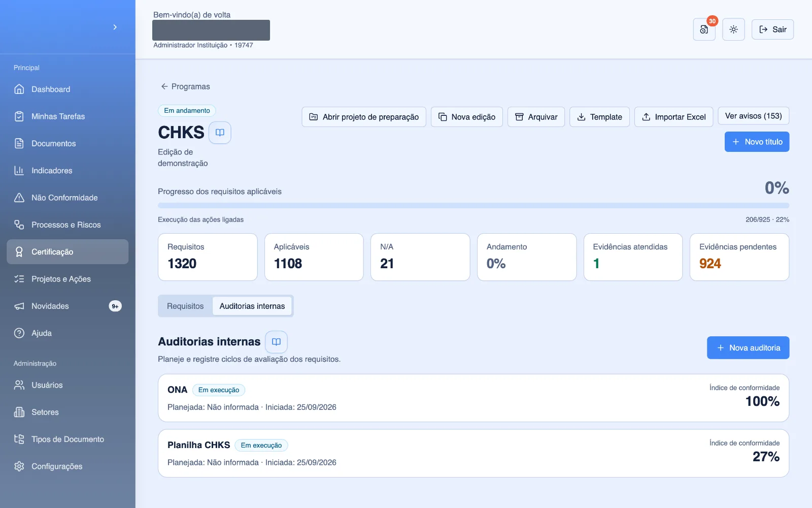Go back to Programas
Viewport: 812px width, 508px height.
[x=185, y=86]
